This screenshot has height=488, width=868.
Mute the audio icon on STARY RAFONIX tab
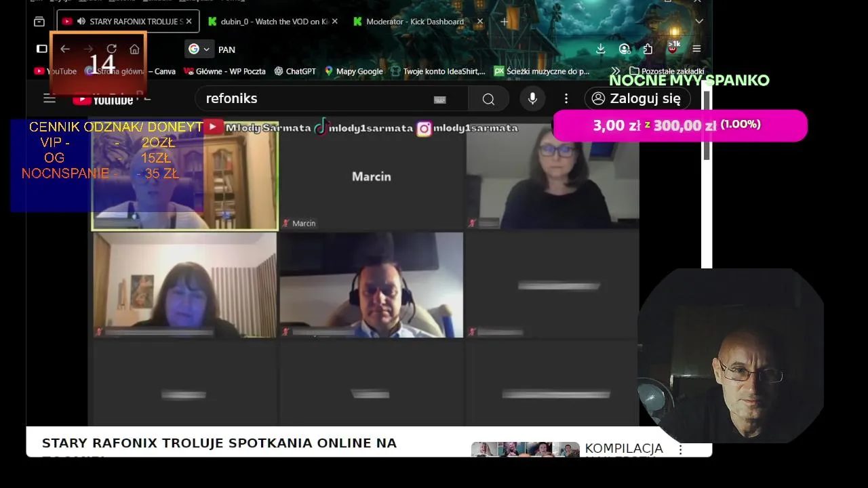[x=81, y=22]
